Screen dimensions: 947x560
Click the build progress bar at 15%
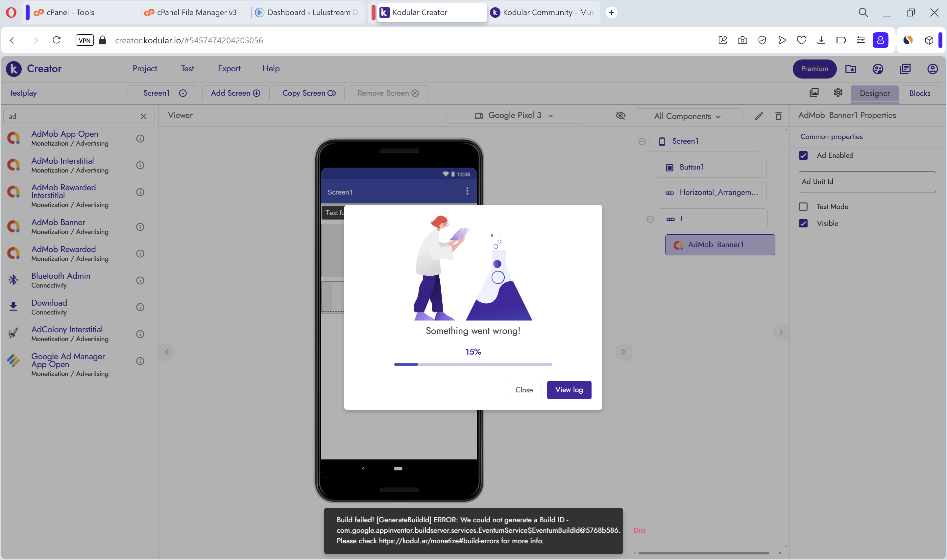[x=473, y=364]
